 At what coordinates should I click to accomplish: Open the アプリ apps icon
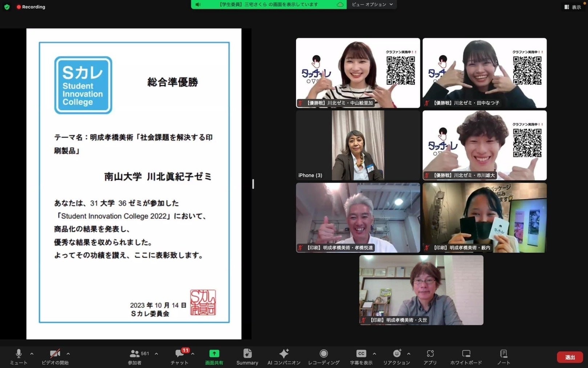click(x=430, y=353)
